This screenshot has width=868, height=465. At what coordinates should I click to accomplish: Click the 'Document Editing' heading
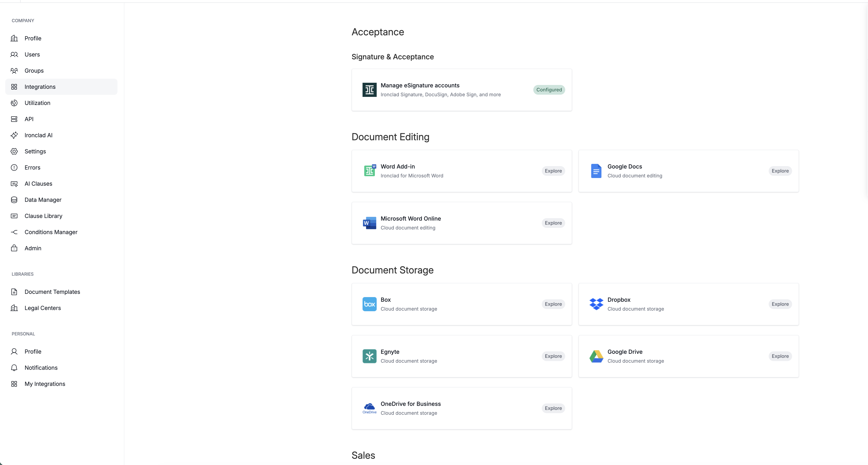tap(390, 137)
